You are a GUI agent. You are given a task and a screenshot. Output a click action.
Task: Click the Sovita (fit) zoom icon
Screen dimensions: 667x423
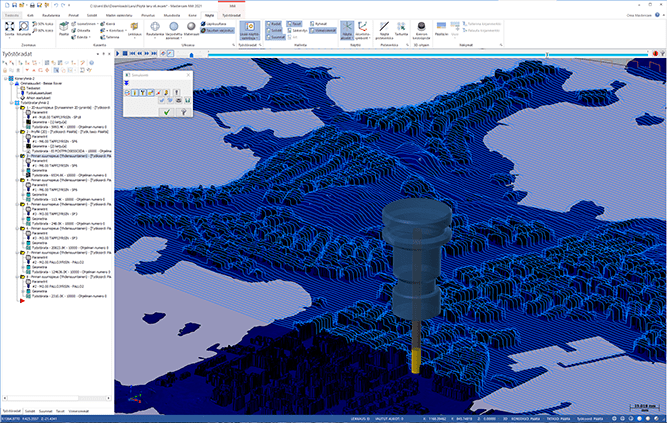[x=9, y=29]
